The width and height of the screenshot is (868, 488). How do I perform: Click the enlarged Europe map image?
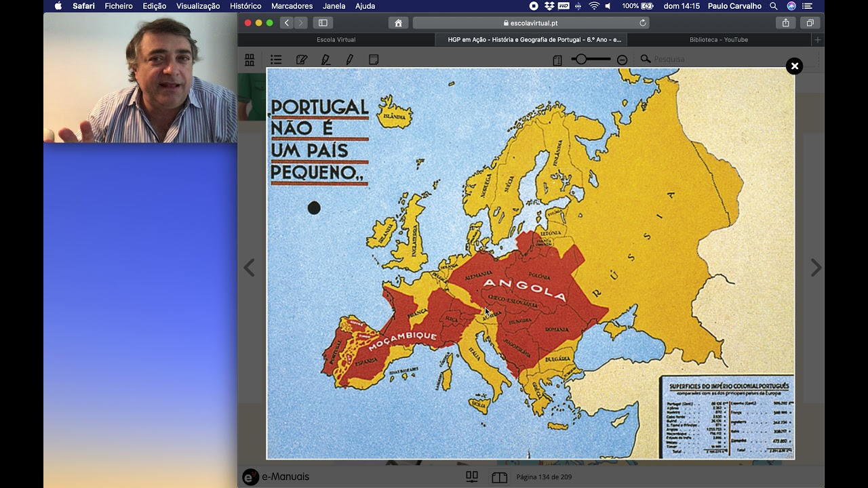coord(530,263)
